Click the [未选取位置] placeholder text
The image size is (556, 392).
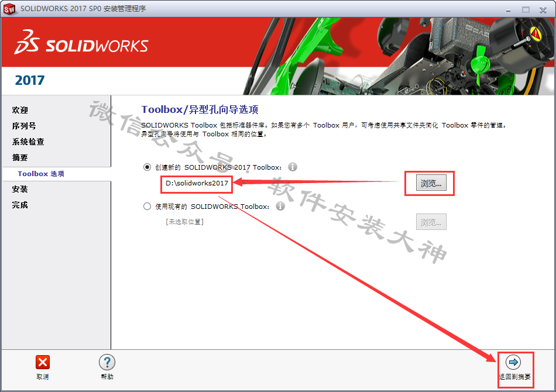click(x=184, y=222)
